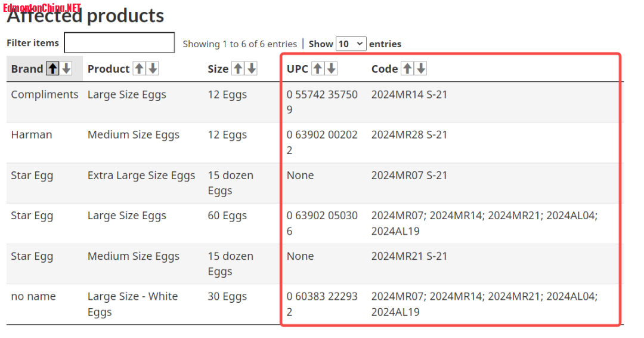Sort Product column ascending arrow
The height and width of the screenshot is (338, 644).
click(139, 68)
